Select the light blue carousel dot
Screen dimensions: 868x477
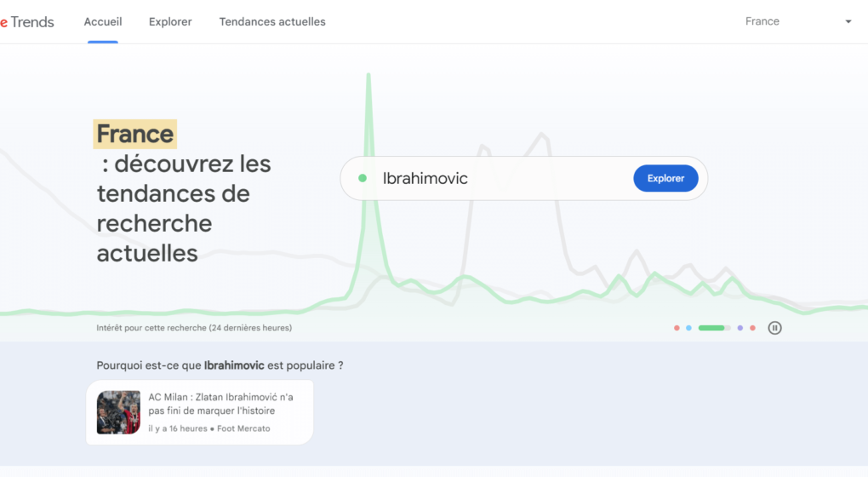(x=688, y=328)
